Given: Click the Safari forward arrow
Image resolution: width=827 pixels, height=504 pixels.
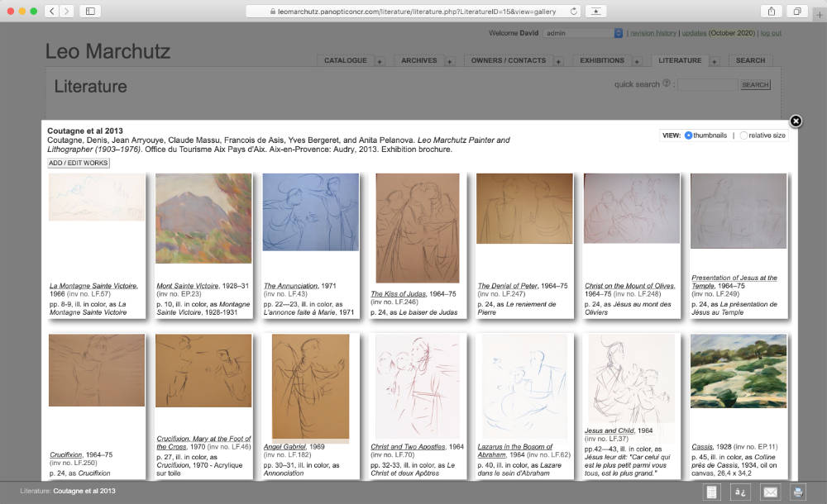Looking at the screenshot, I should coord(66,11).
